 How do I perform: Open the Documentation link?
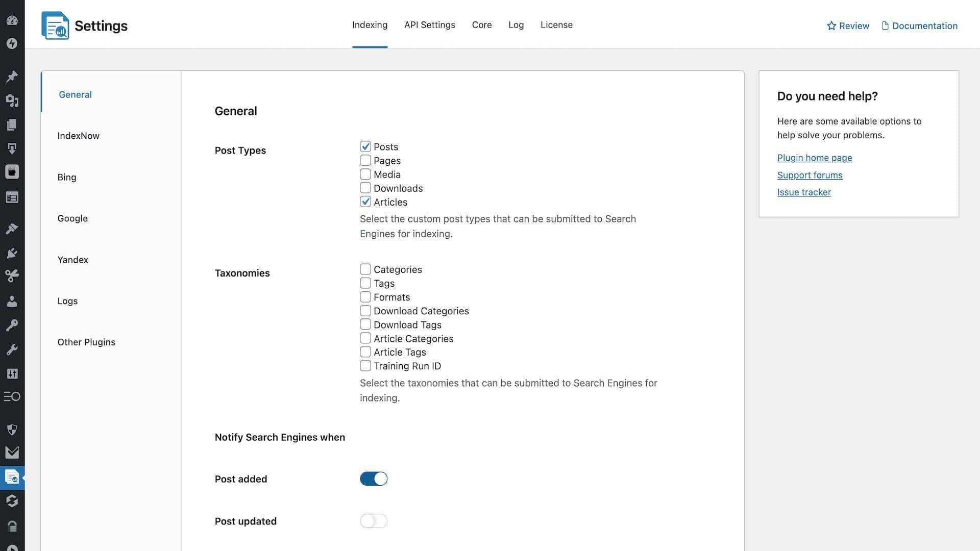point(924,26)
